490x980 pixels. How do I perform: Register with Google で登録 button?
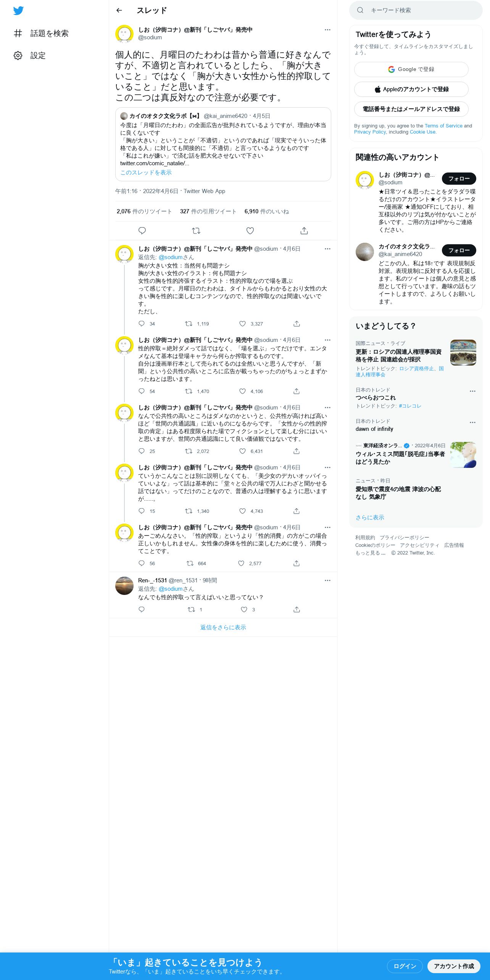[x=411, y=69]
